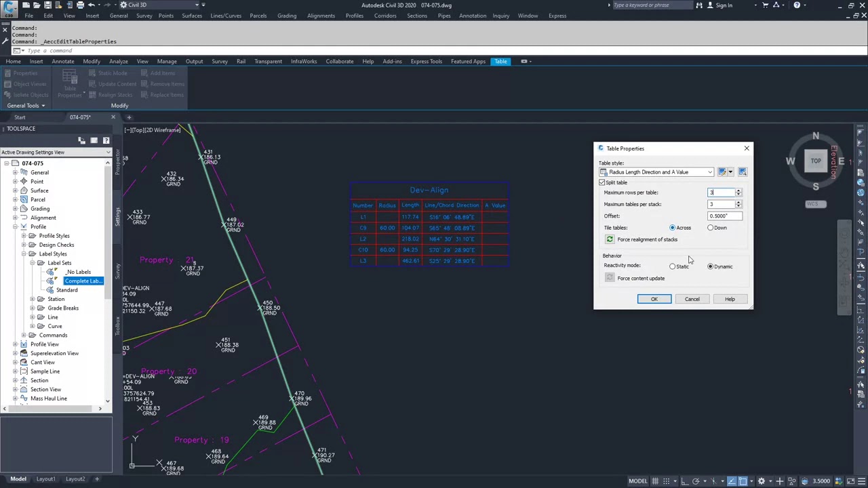Click the MODEL status bar button

[637, 481]
